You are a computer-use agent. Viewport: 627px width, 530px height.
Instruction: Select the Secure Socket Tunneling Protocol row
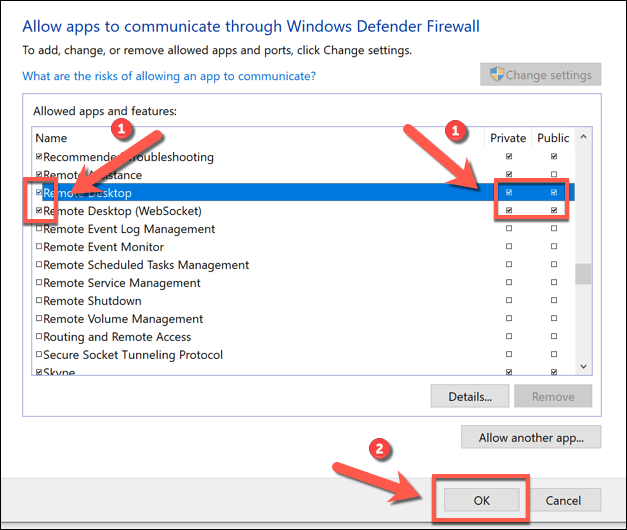[133, 355]
